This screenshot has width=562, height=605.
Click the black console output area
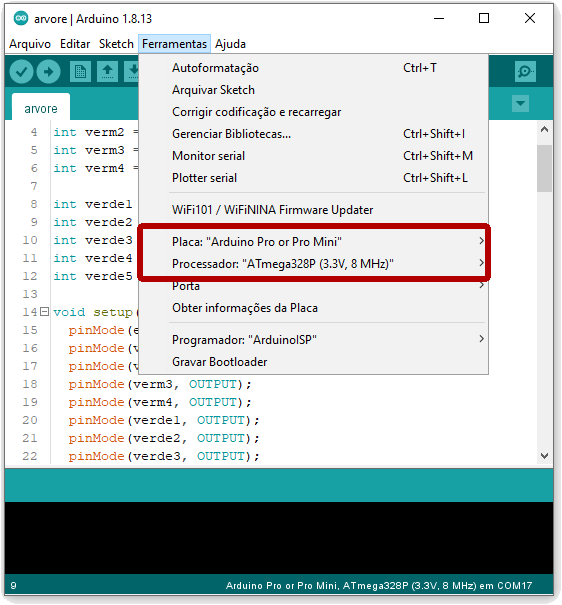pyautogui.click(x=279, y=537)
